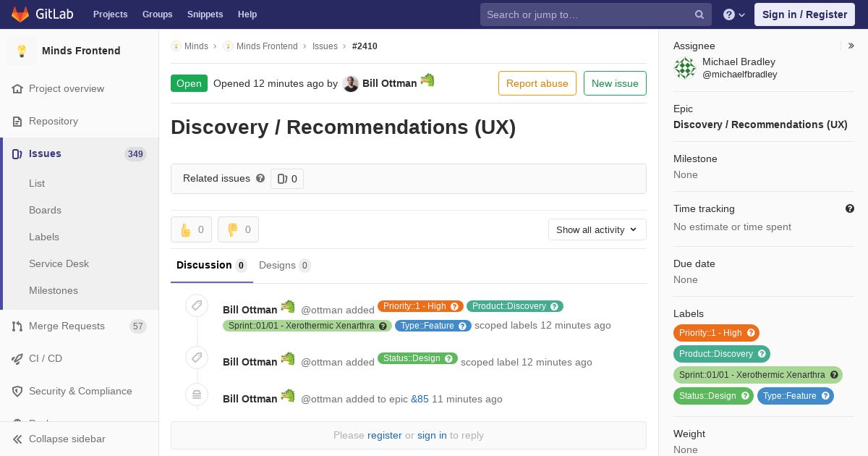Click the register link in reply box

click(x=384, y=435)
